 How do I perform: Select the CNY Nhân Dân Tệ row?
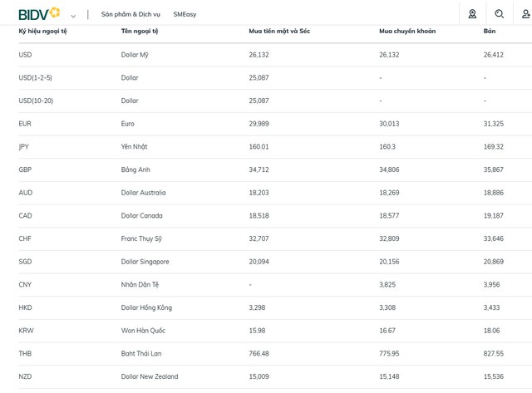click(x=275, y=285)
